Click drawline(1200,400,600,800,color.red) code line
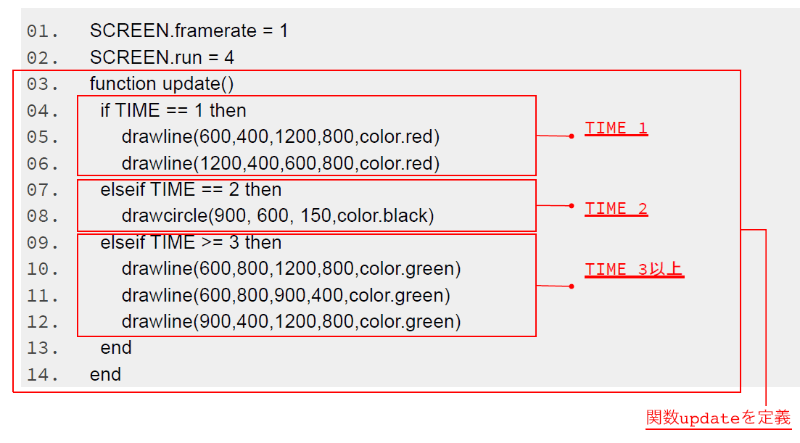The image size is (800, 443). click(280, 162)
